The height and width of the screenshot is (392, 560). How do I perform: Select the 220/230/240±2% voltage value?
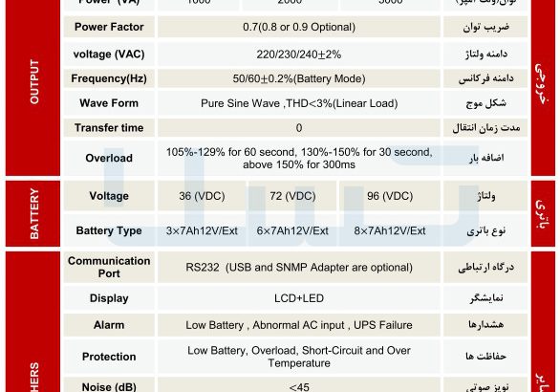coord(299,54)
